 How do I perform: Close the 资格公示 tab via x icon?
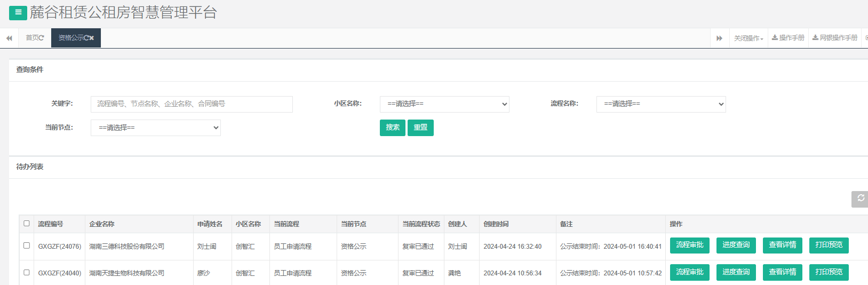click(92, 38)
